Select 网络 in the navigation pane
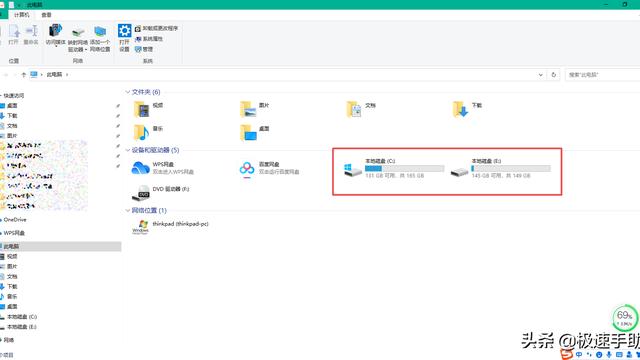Image resolution: width=640 pixels, height=360 pixels. [9, 340]
